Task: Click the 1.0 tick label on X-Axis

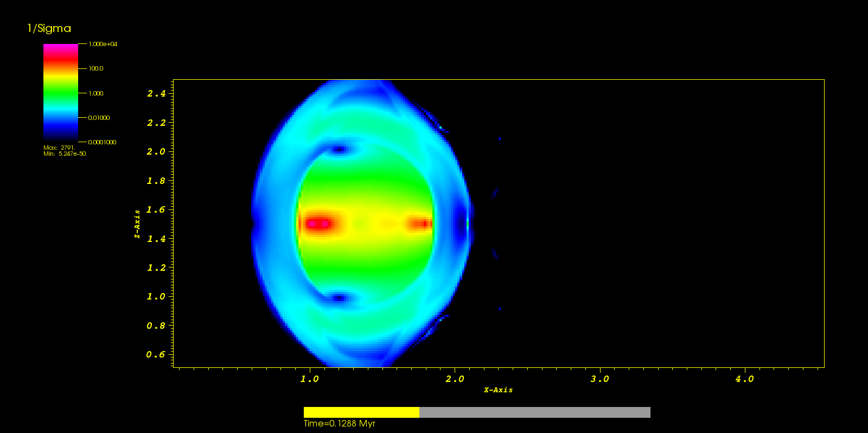Action: (x=310, y=379)
